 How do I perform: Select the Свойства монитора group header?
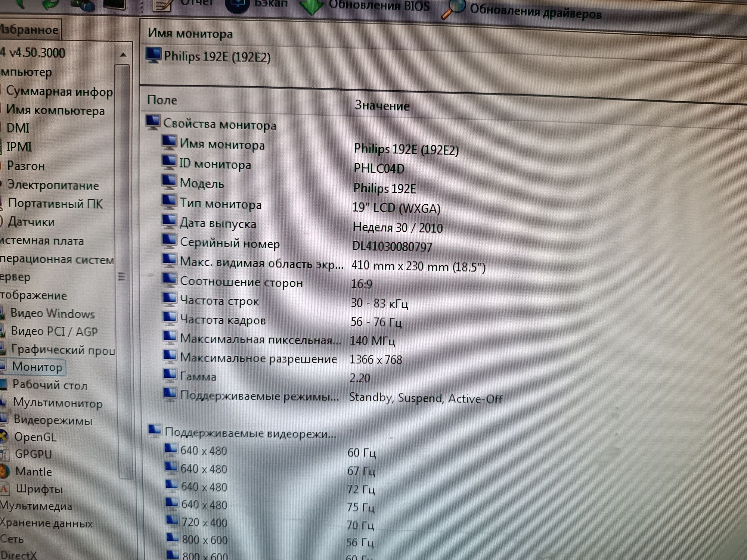[220, 124]
